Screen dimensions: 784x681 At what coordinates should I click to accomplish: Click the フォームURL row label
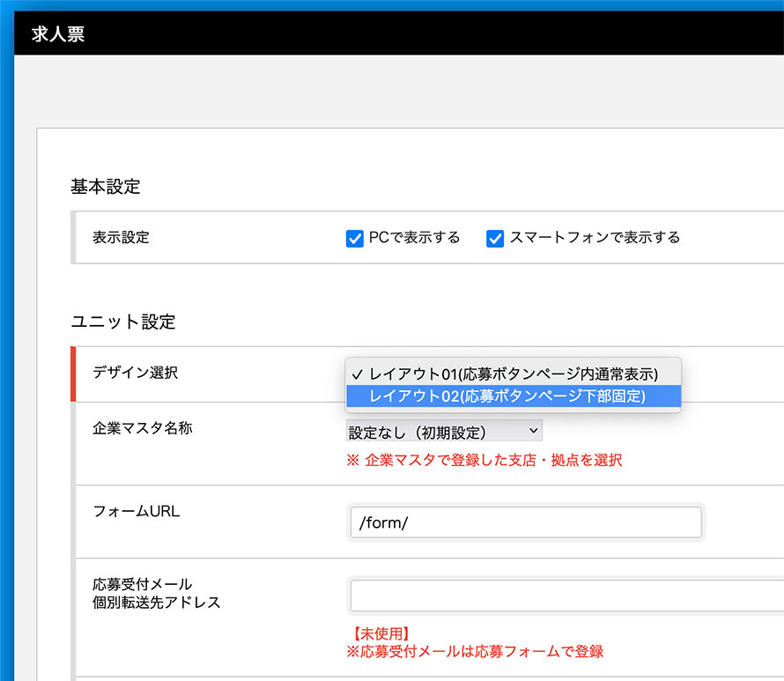136,512
